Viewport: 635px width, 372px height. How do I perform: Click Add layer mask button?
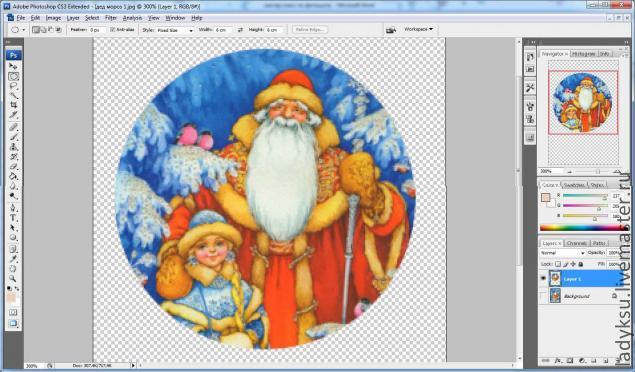570,360
